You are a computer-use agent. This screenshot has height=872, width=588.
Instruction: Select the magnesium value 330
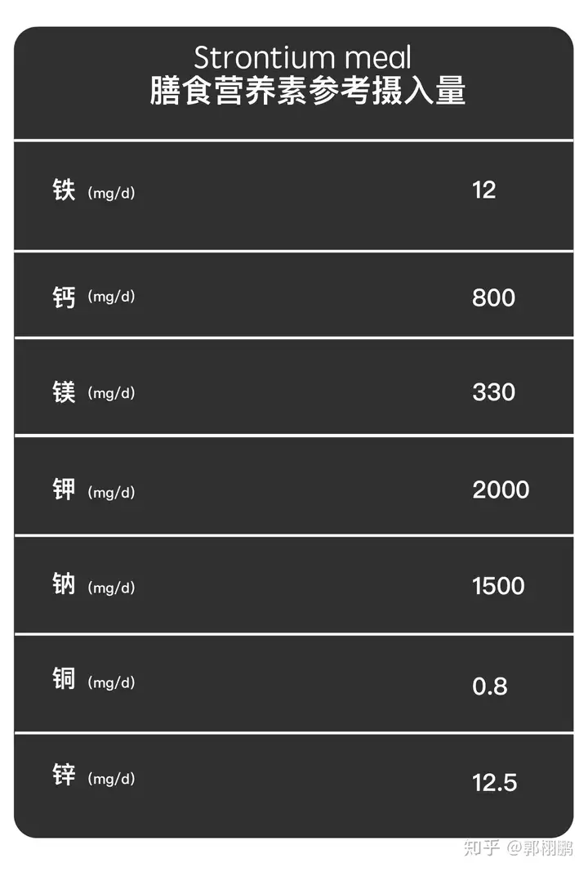pyautogui.click(x=493, y=392)
